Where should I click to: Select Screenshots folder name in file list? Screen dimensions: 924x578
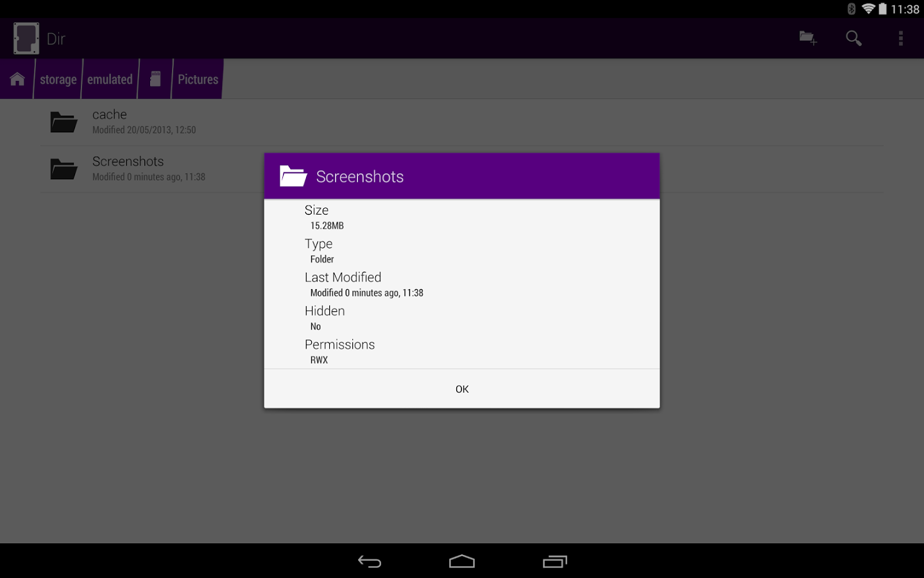tap(128, 161)
